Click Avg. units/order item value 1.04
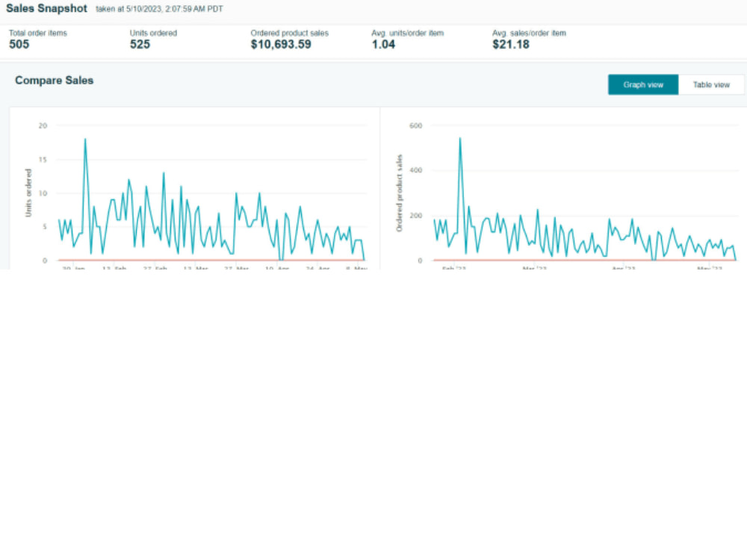The height and width of the screenshot is (560, 747). click(383, 44)
